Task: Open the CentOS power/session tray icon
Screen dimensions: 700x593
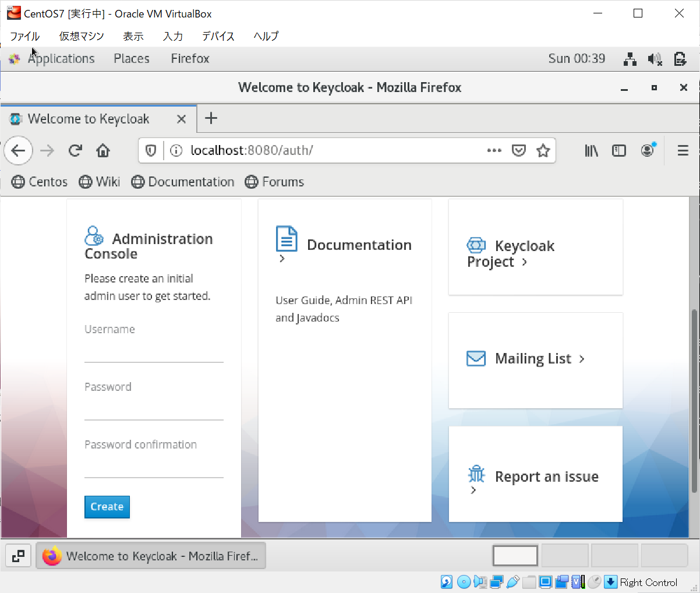Action: [x=680, y=59]
